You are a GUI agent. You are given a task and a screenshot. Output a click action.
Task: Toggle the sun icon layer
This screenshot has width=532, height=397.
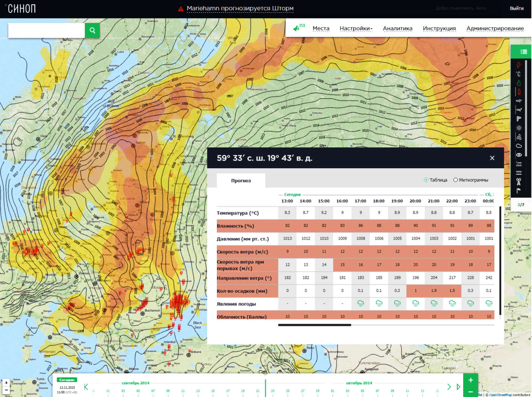[519, 128]
